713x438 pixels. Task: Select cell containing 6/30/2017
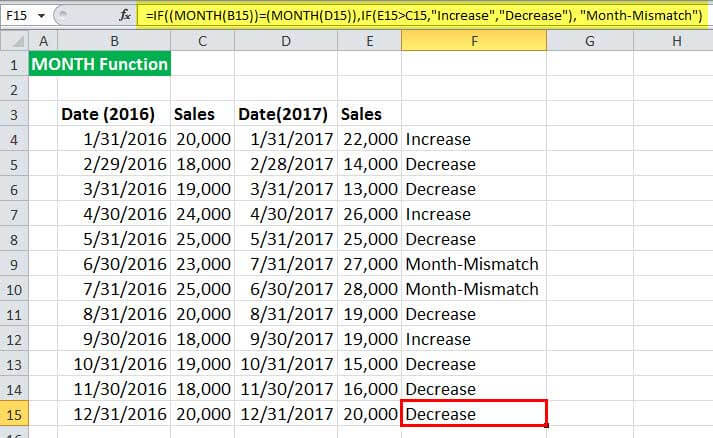[286, 289]
